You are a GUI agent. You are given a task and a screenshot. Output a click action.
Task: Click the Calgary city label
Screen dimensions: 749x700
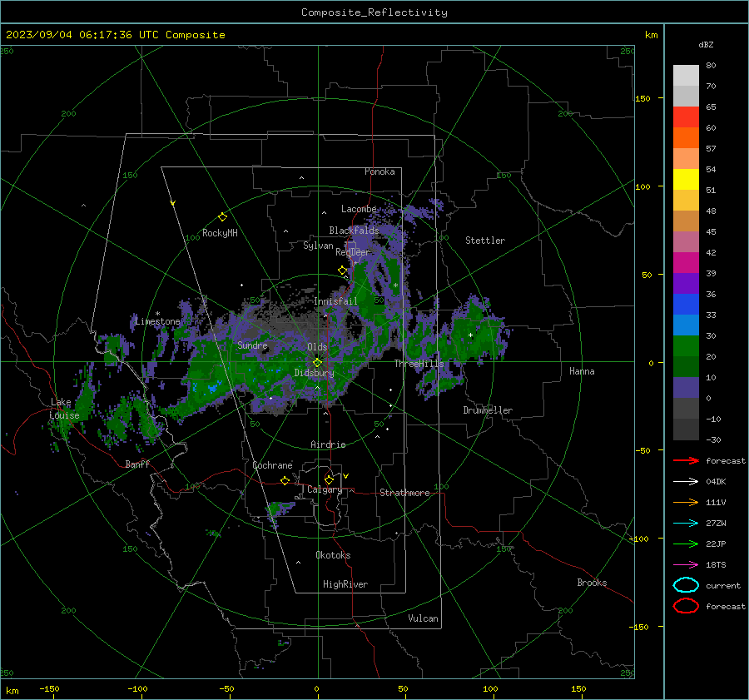pyautogui.click(x=325, y=489)
